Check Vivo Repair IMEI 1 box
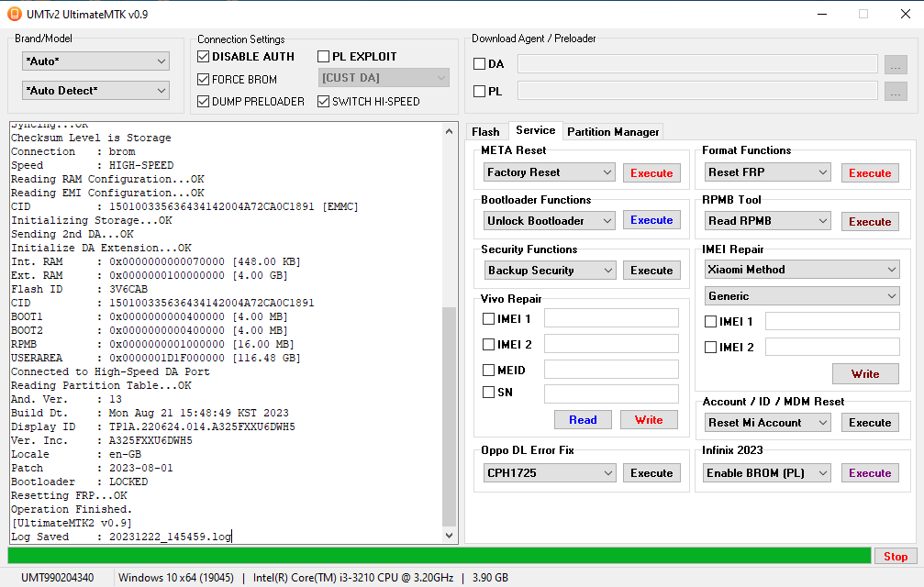The image size is (924, 587). (488, 318)
